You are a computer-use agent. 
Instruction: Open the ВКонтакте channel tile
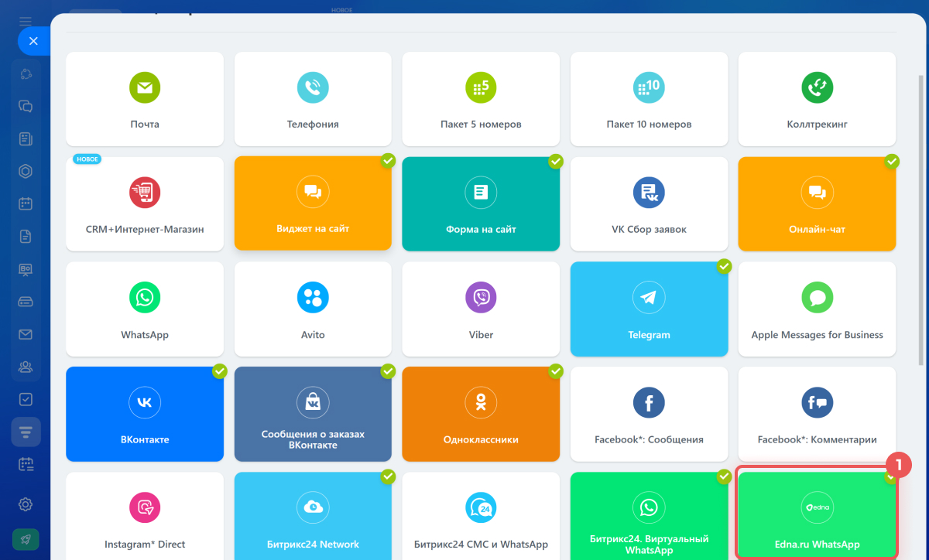coord(145,414)
